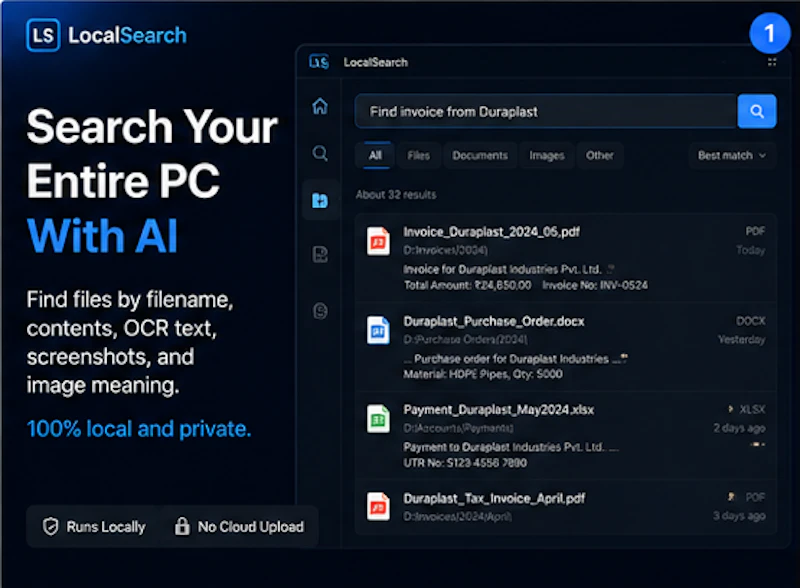Click the 3 days ago label
800x588 pixels.
[x=739, y=516]
